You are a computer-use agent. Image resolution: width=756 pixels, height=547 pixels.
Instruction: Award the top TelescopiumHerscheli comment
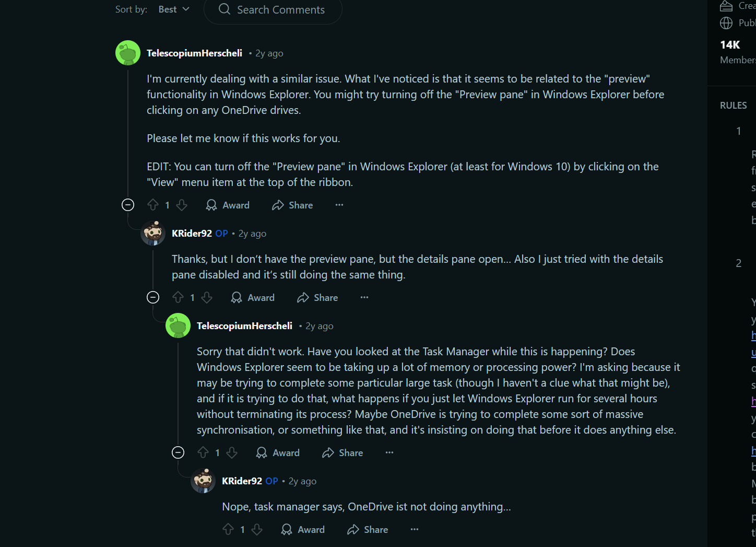[228, 205]
